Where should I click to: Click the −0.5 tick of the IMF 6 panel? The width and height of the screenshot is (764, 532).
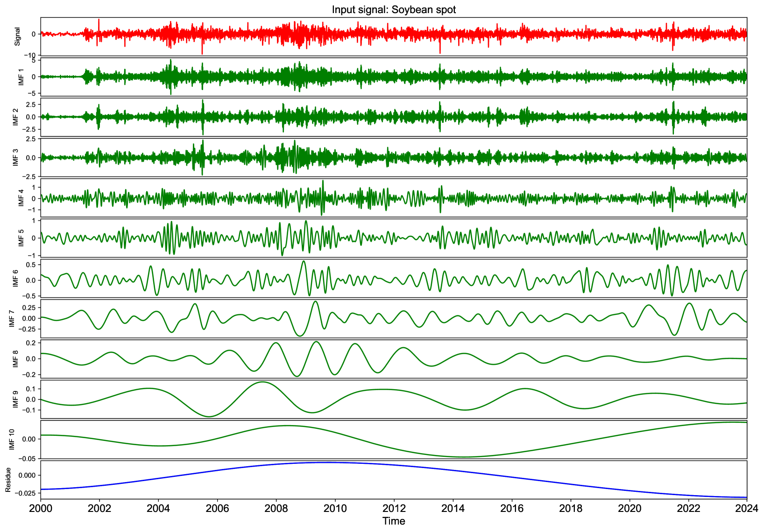pos(29,295)
